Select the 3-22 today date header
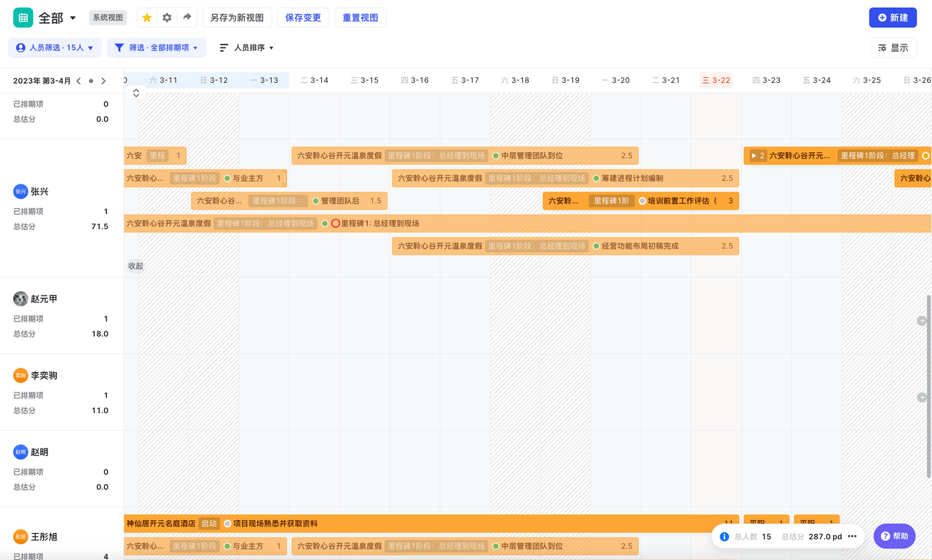 point(716,80)
